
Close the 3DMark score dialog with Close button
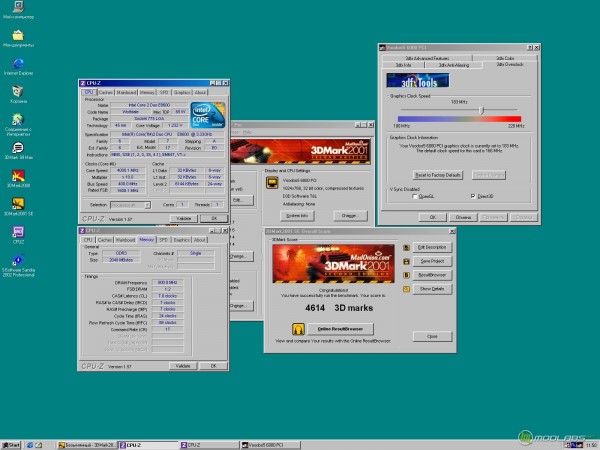432,337
